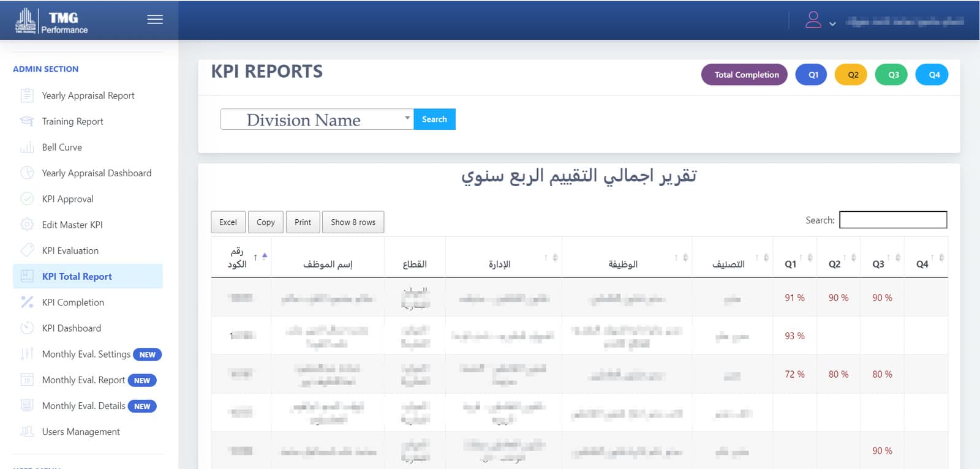Click the Print button
980x469 pixels.
(303, 222)
